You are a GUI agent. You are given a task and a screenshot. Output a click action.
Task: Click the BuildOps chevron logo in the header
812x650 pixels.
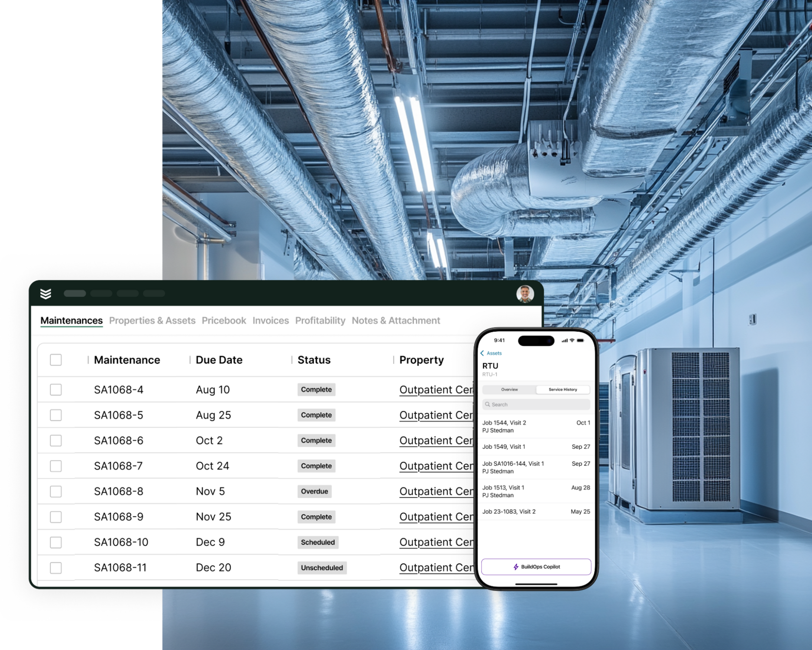point(46,293)
